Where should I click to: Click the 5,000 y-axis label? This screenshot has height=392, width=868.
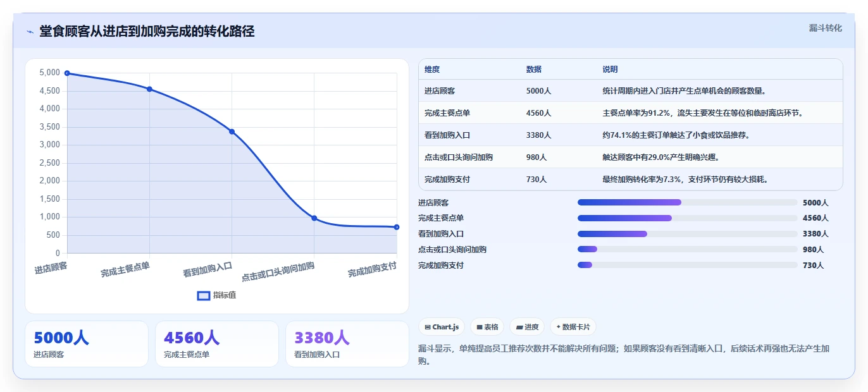coord(49,73)
